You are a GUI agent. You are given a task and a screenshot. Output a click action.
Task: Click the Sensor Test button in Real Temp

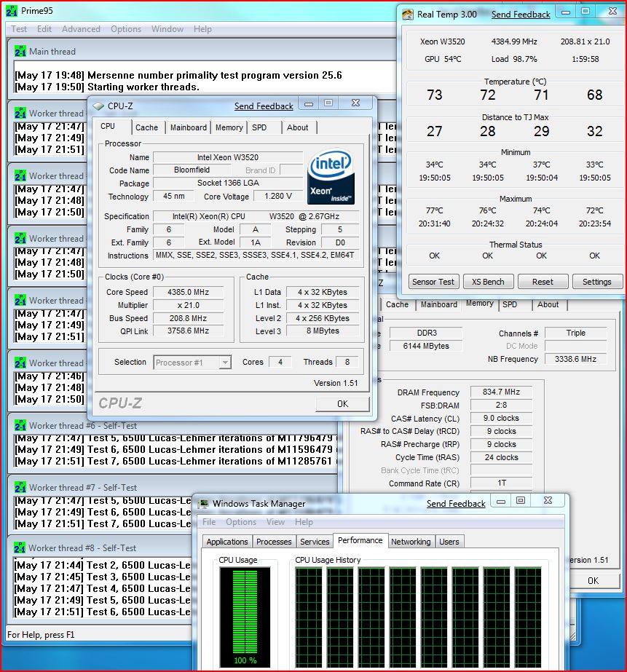click(433, 282)
